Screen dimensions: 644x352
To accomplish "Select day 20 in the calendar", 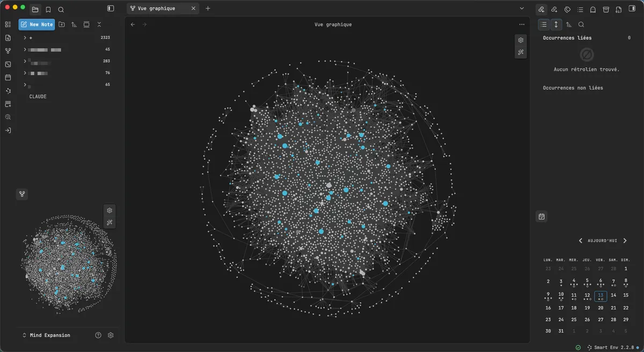I will coord(601,308).
